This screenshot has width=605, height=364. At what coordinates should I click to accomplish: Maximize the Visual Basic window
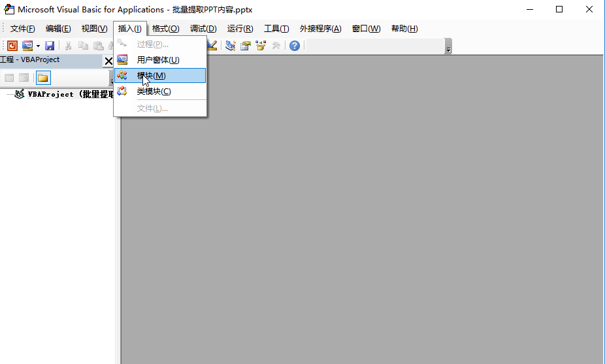point(559,9)
